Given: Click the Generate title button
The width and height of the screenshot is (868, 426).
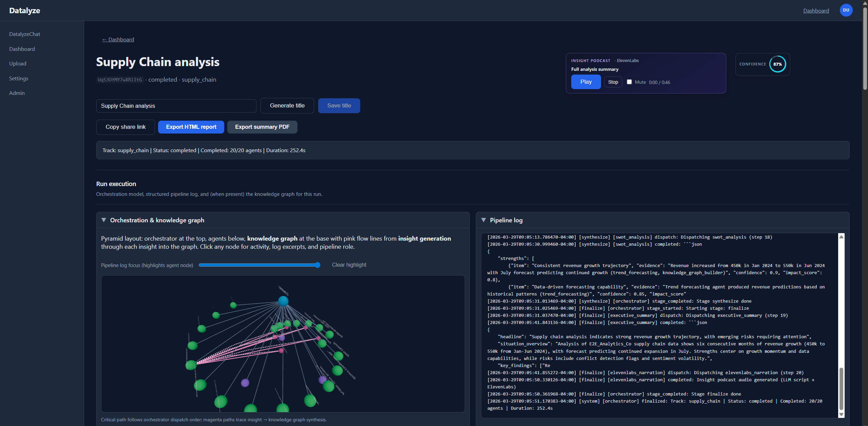Looking at the screenshot, I should (287, 106).
